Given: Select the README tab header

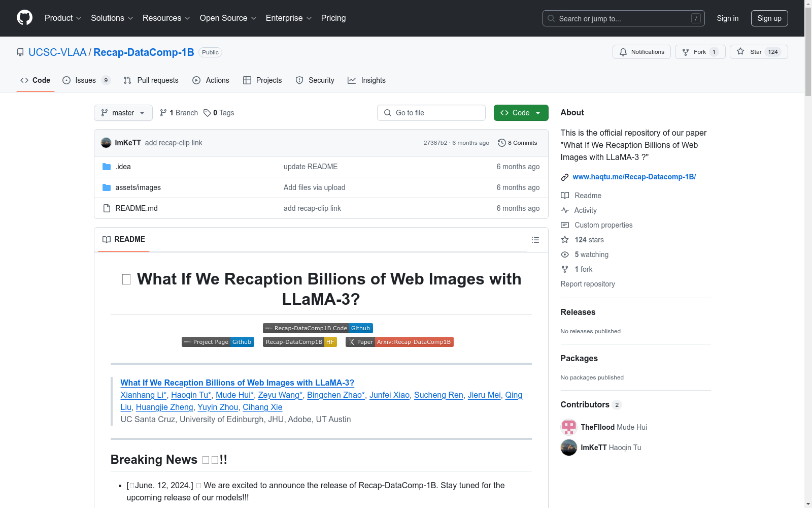Looking at the screenshot, I should 124,239.
